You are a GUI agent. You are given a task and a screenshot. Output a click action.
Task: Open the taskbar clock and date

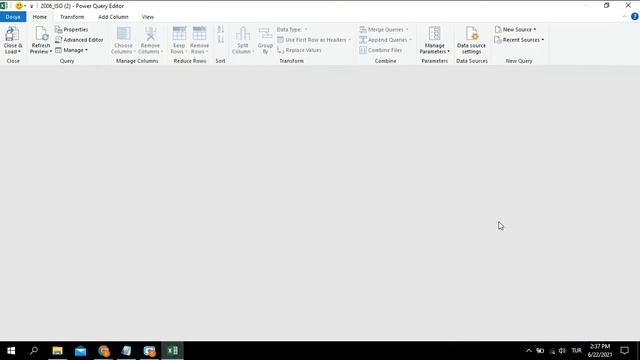600,351
